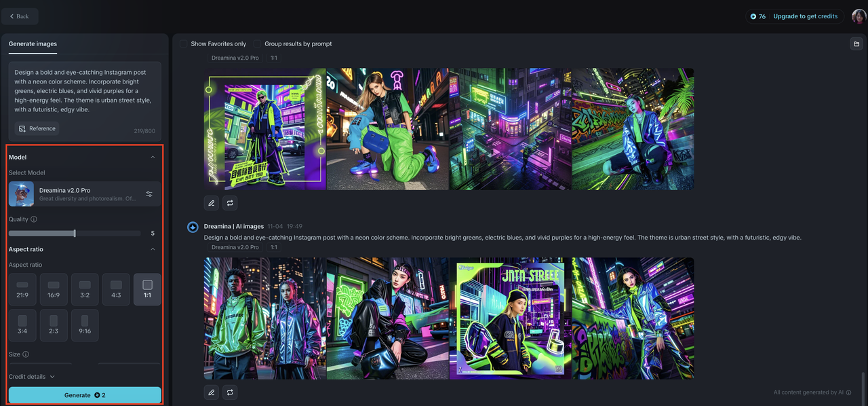Viewport: 868px width, 406px height.
Task: Click the folder icon at top right
Action: pos(856,44)
